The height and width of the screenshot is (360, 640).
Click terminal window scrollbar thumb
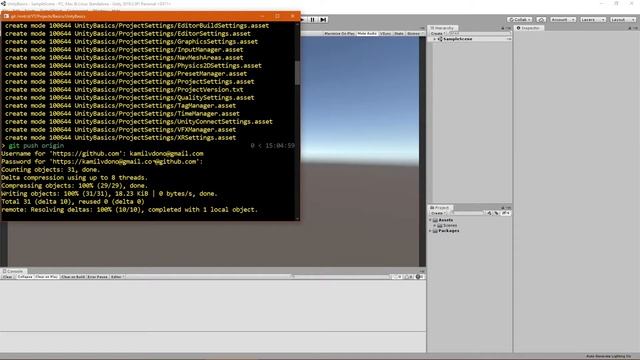tap(298, 73)
